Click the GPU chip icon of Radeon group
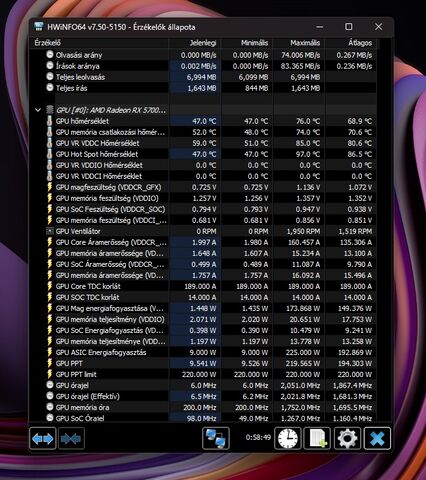This screenshot has height=480, width=426. tap(50, 110)
